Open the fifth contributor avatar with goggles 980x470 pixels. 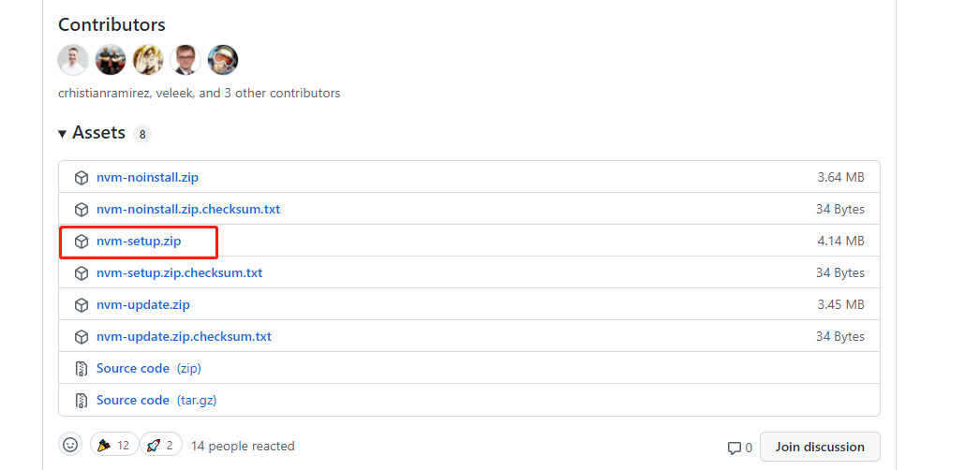223,60
